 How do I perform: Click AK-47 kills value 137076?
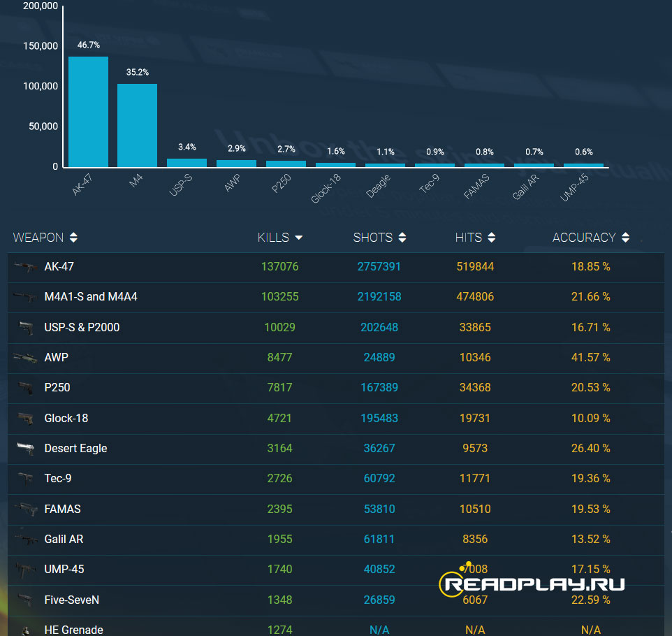[x=280, y=267]
